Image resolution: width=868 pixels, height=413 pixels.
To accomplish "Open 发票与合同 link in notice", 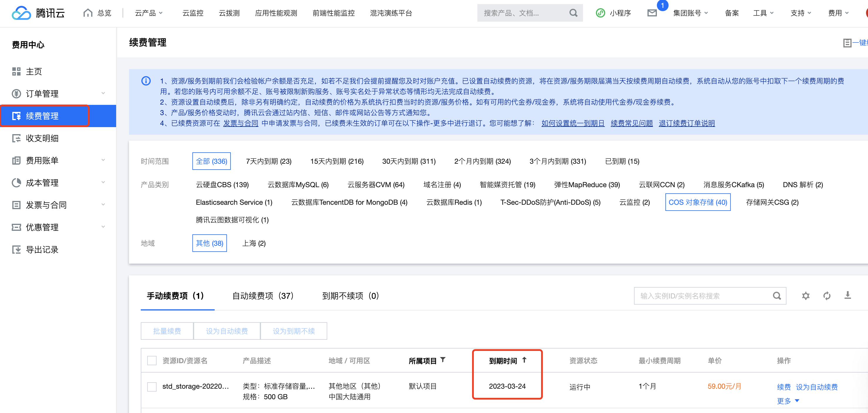I will [240, 123].
